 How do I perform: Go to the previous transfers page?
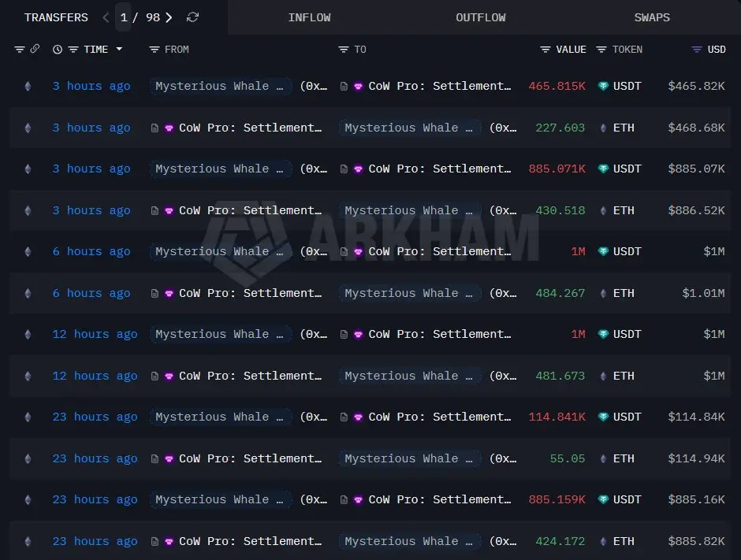pyautogui.click(x=106, y=17)
